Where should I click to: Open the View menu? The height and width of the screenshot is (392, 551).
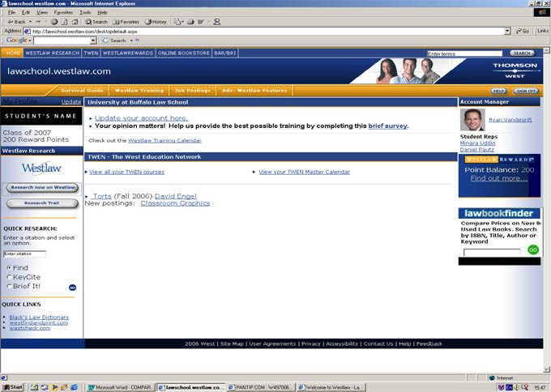pos(42,12)
